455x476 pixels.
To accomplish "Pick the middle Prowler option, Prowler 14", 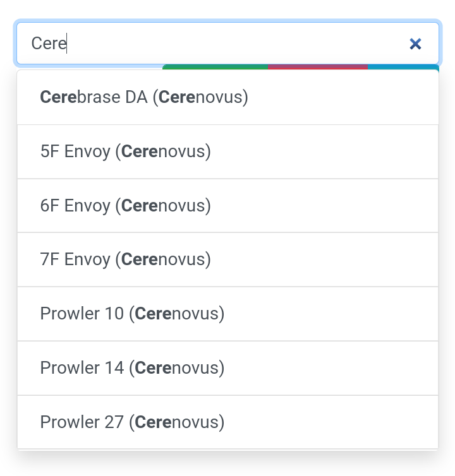I will 227,368.
